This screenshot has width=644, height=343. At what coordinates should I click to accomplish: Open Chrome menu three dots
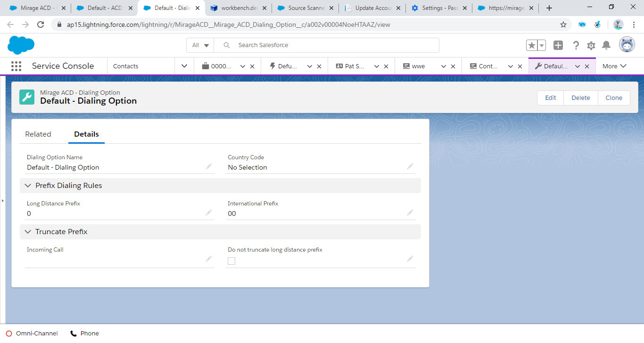click(634, 24)
